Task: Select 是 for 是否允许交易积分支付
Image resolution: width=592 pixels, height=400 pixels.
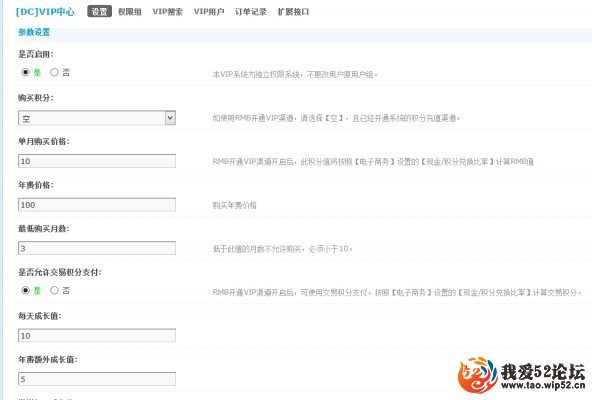Action: coord(25,290)
